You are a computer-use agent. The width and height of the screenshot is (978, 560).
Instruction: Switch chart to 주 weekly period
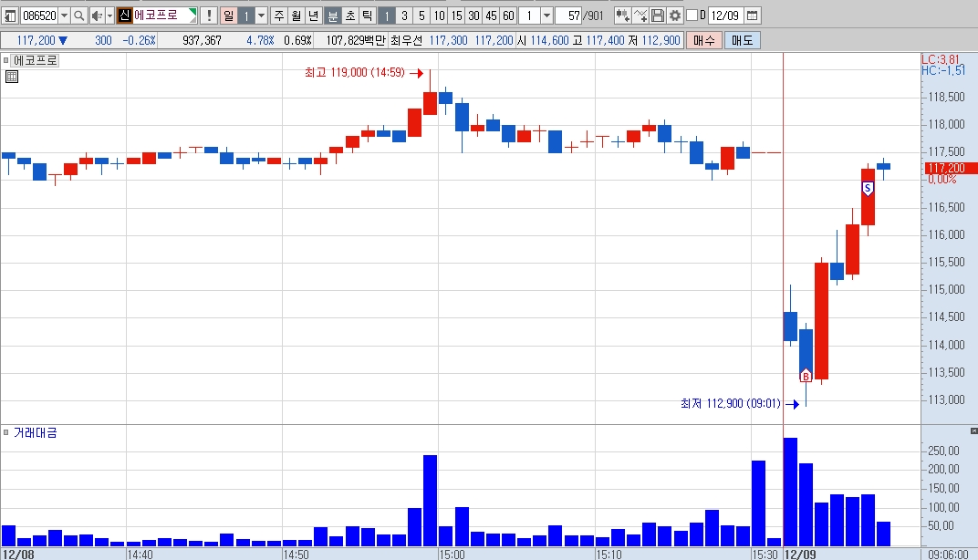click(279, 16)
